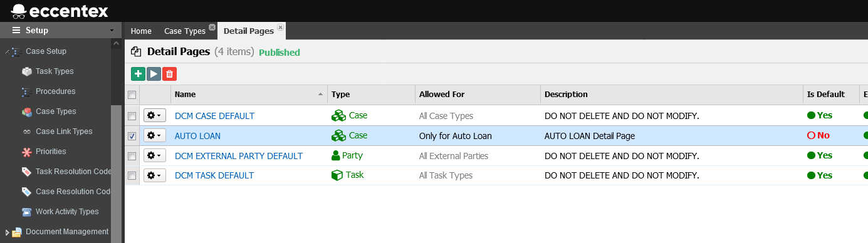Open Task Types in sidebar

55,71
